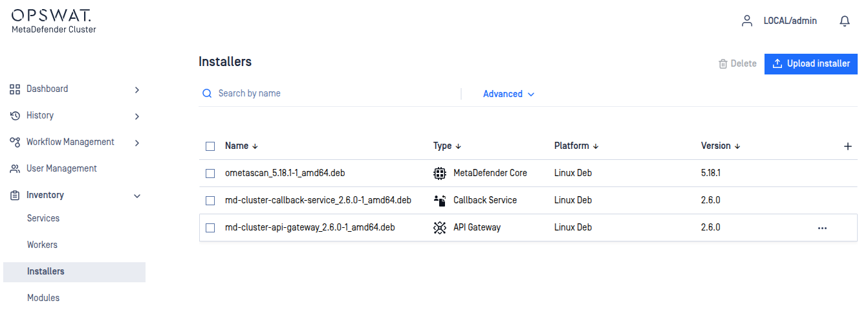Open the Workers inventory page
This screenshot has height=314, width=868.
coord(42,245)
